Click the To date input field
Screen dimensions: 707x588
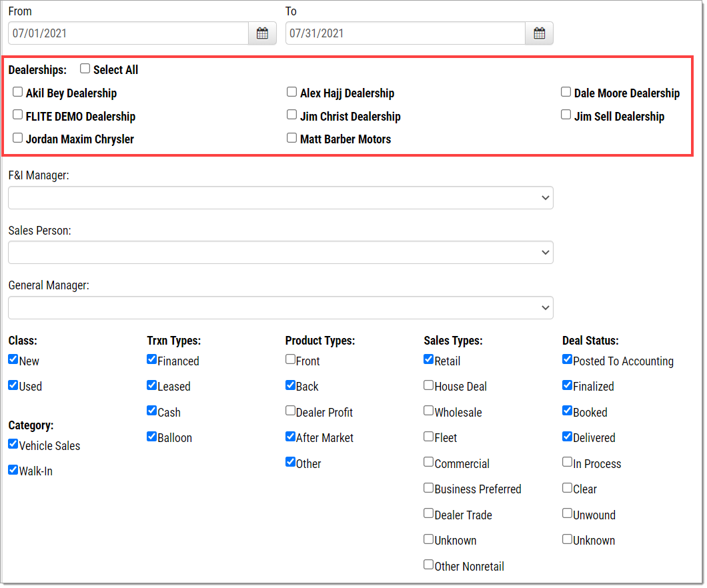coord(406,33)
